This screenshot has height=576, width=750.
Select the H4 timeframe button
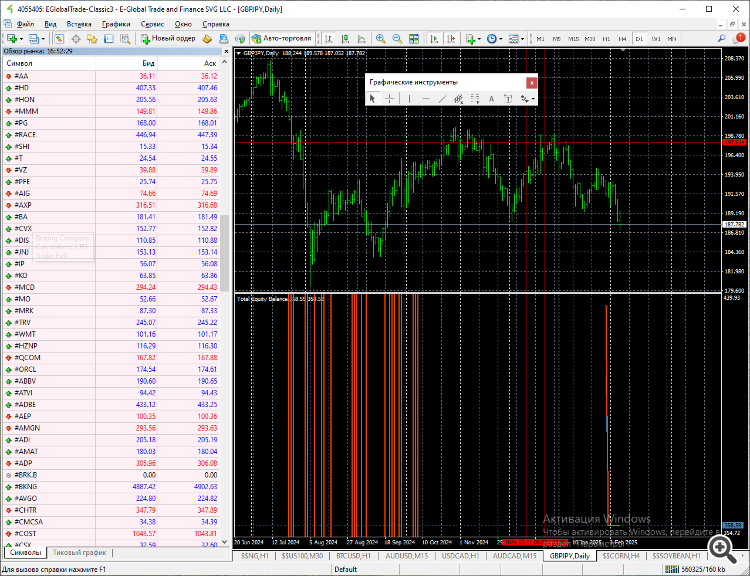(622, 39)
